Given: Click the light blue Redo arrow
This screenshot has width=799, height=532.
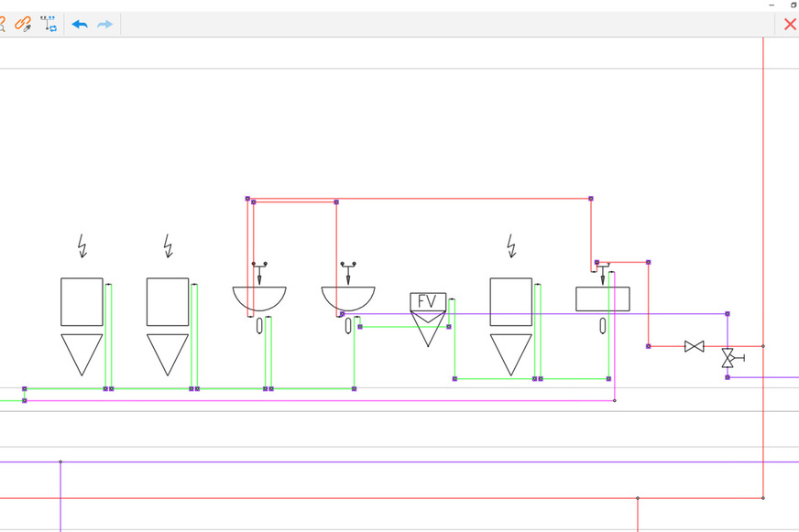Looking at the screenshot, I should pos(105,24).
